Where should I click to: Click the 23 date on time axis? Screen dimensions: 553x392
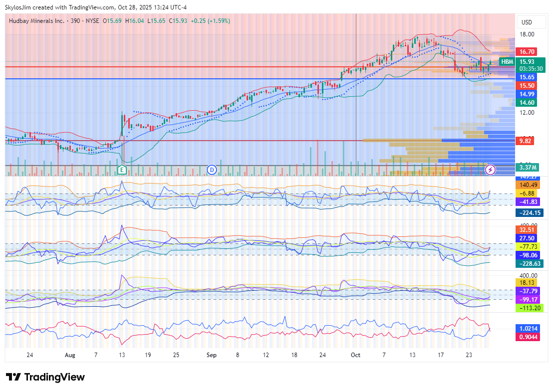(x=469, y=355)
